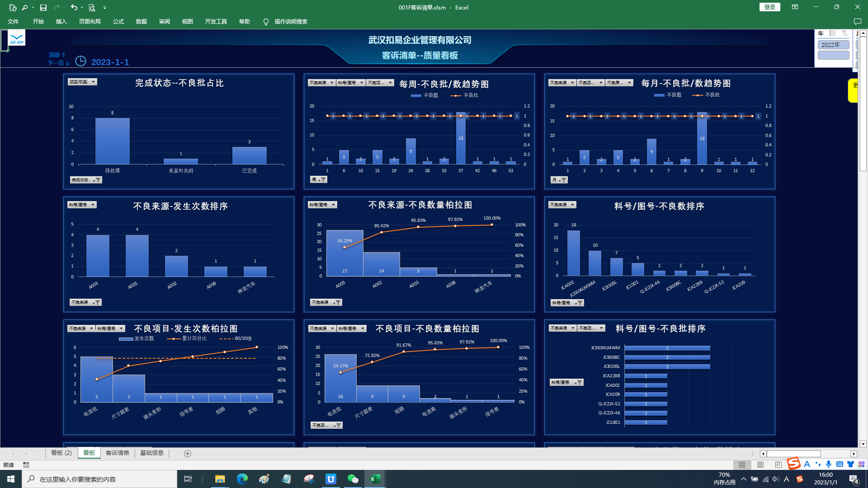
Task: Add a new sheet with plus icon
Action: pos(188,454)
